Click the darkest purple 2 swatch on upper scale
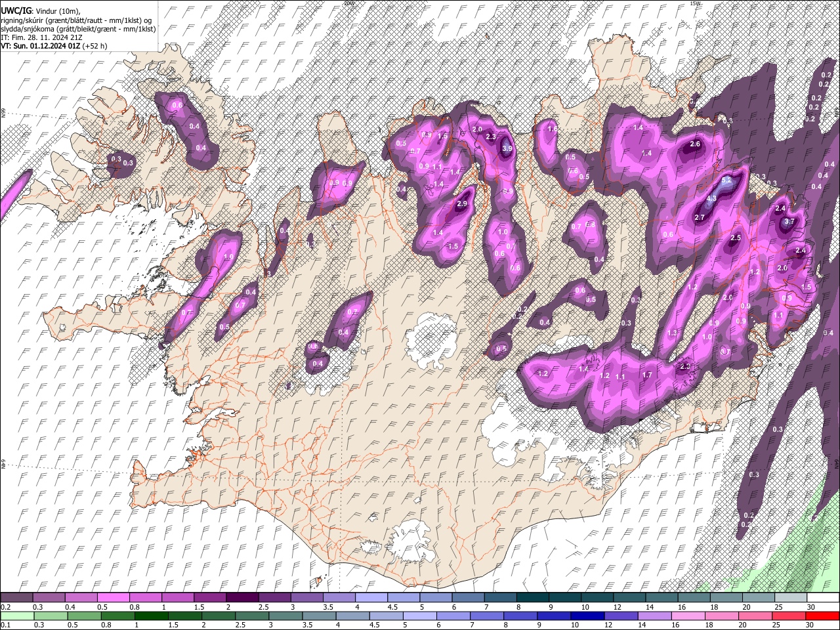This screenshot has width=840, height=630. coord(241,598)
